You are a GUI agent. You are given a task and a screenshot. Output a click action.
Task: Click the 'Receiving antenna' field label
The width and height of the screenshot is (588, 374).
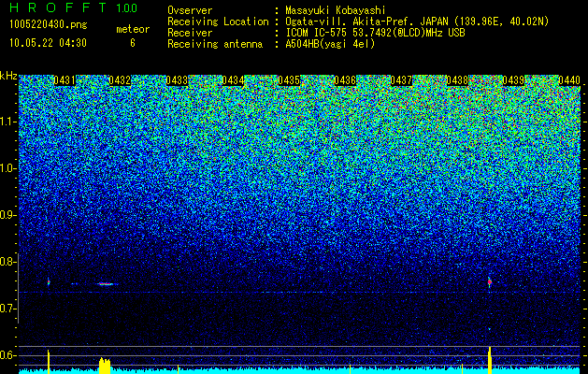[215, 44]
